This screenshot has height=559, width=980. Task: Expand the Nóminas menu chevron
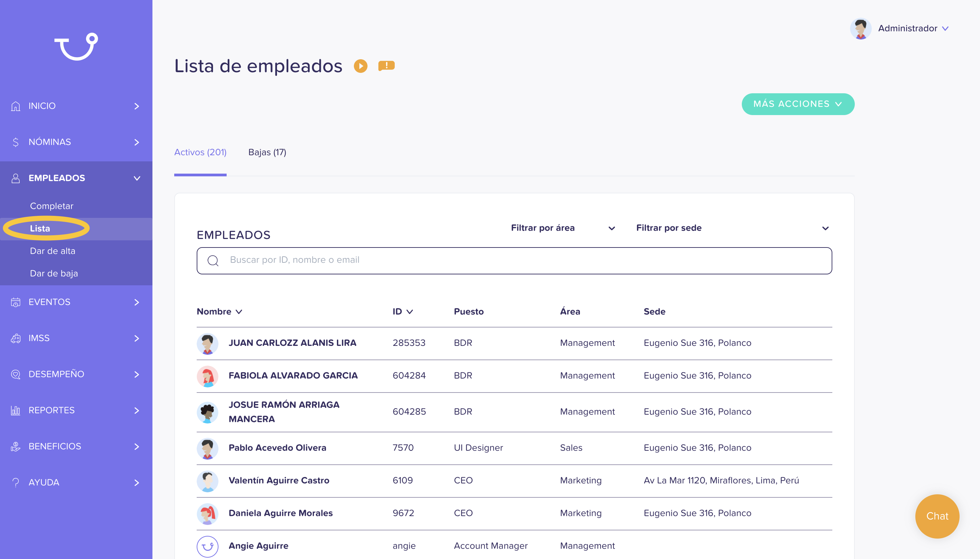pyautogui.click(x=136, y=142)
